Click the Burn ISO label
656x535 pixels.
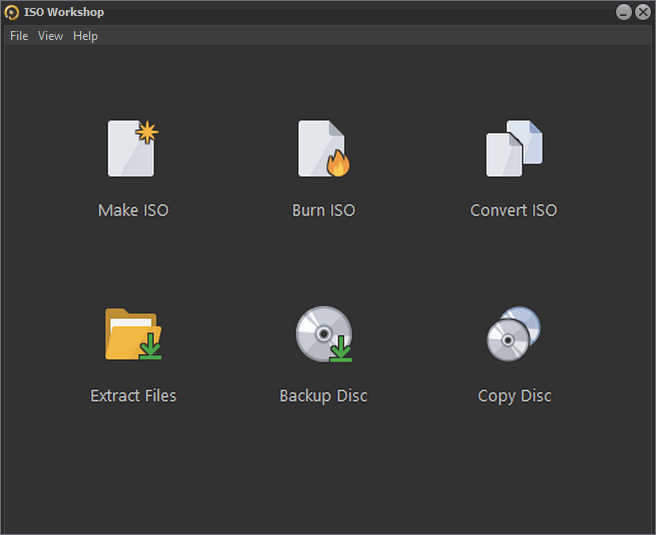point(324,210)
